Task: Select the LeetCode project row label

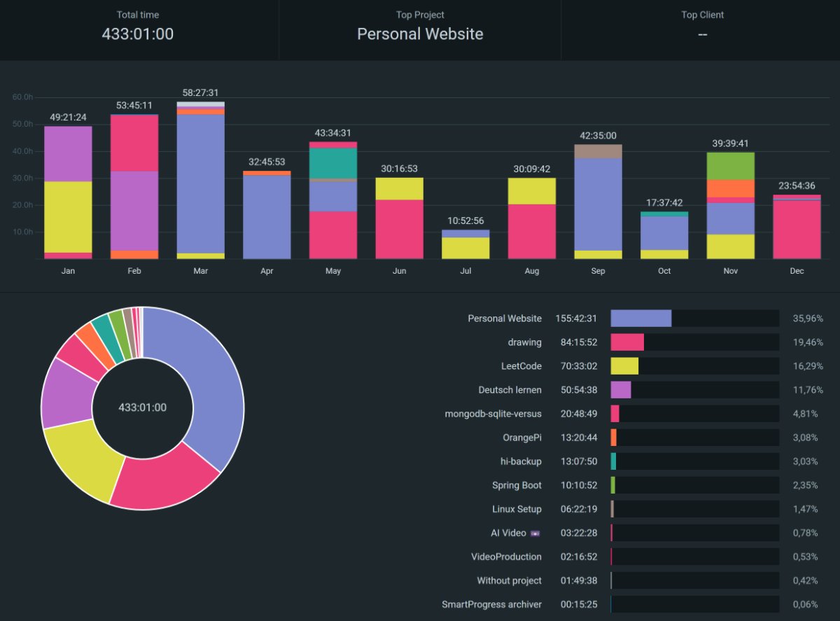Action: [521, 366]
